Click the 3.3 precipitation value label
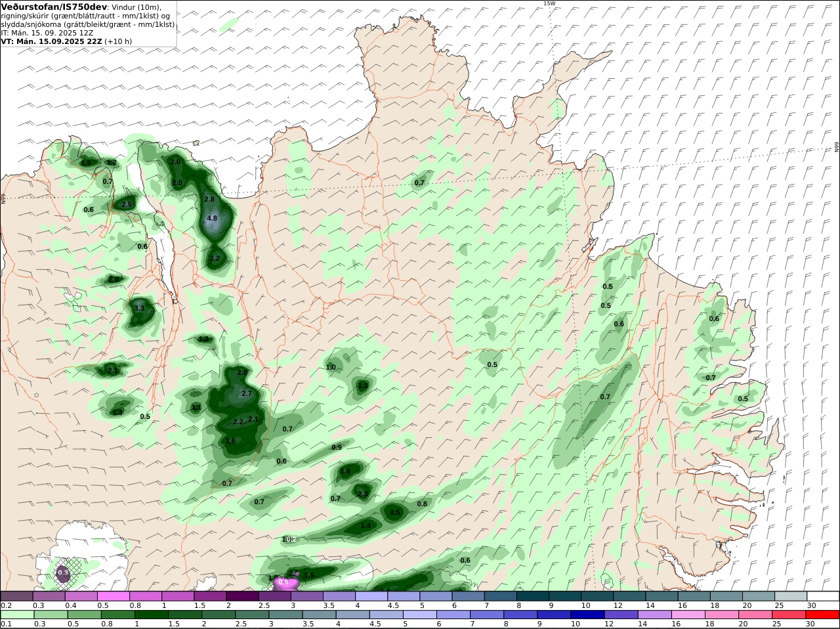The width and height of the screenshot is (840, 629). click(139, 307)
